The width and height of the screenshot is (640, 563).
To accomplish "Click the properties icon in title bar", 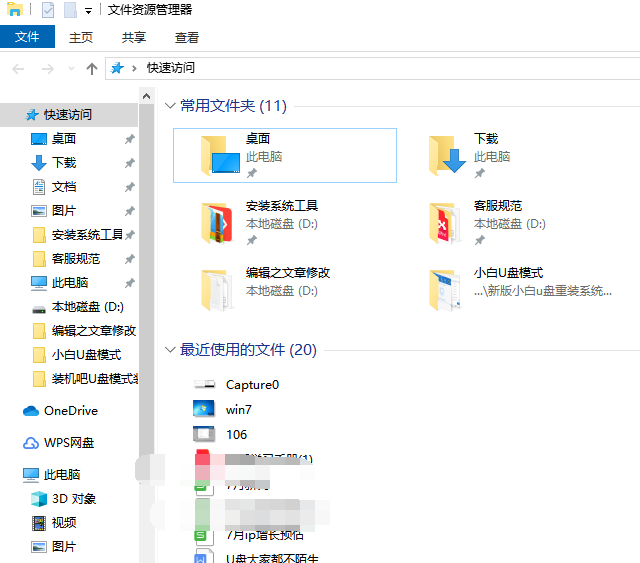I will (x=48, y=10).
